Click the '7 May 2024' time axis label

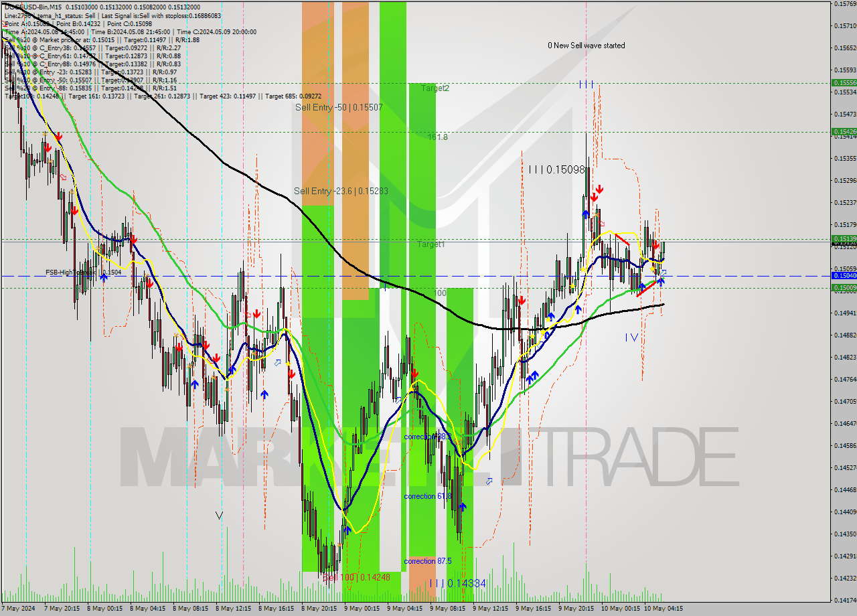click(x=17, y=609)
